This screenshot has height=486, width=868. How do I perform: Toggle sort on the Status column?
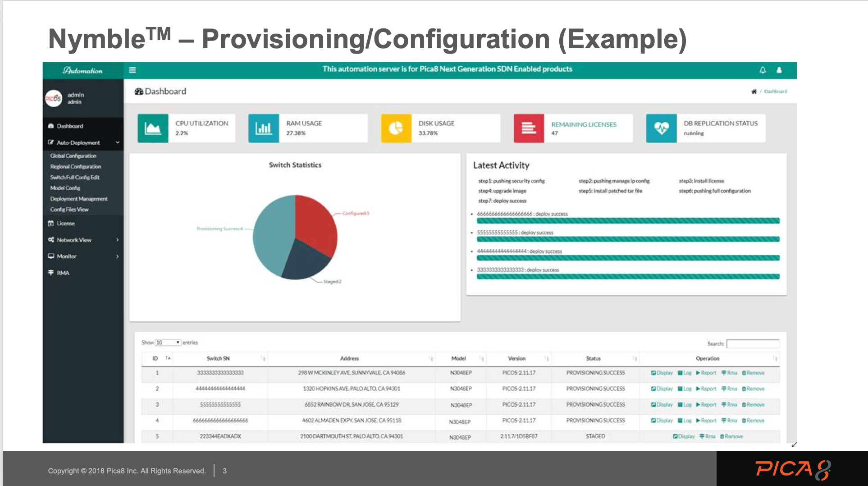[635, 358]
